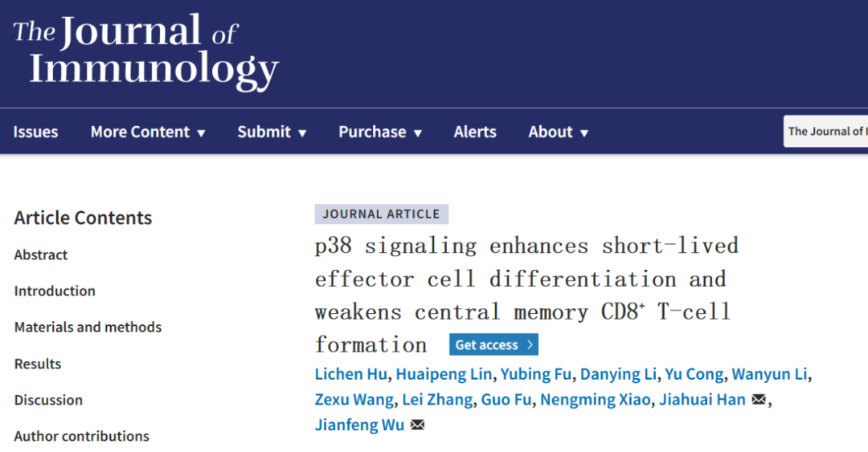Click envelope icon beside Jiahuai Han
Screen dimensions: 868x452
[x=759, y=400]
